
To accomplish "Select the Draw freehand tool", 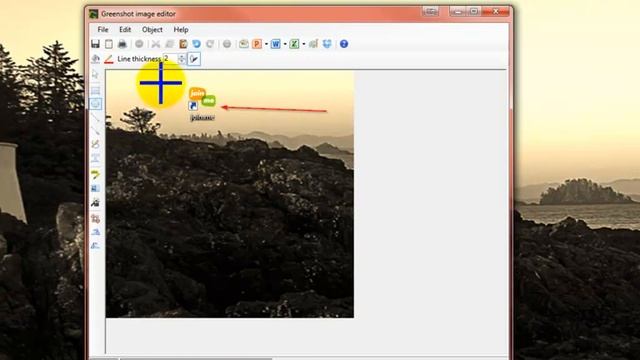I will (x=95, y=144).
